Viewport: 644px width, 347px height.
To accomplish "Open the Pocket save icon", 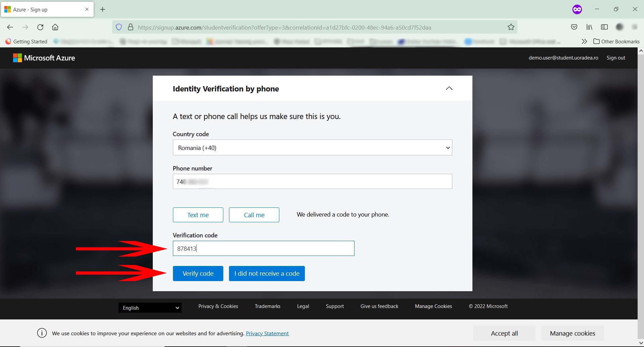I will (574, 27).
